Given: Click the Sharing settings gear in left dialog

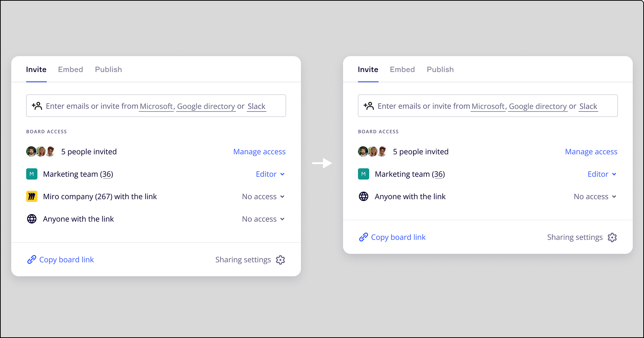Looking at the screenshot, I should point(280,260).
